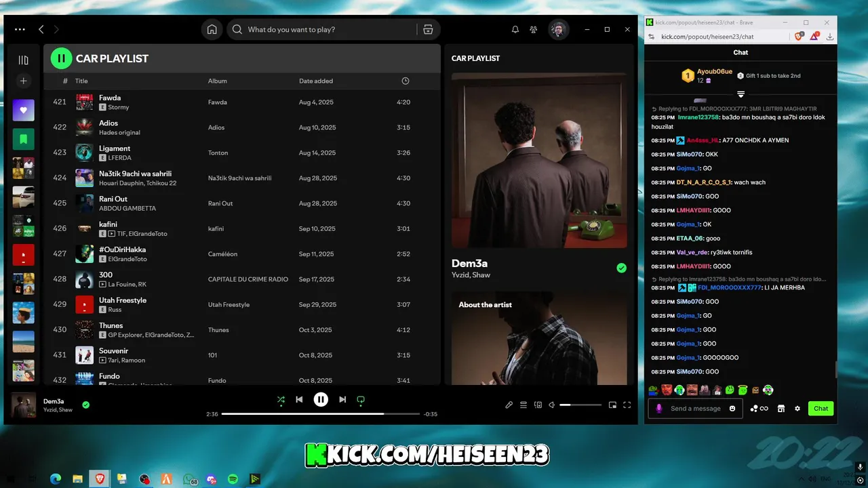Select the track titled Souvenir
868x488 pixels.
[x=113, y=351]
